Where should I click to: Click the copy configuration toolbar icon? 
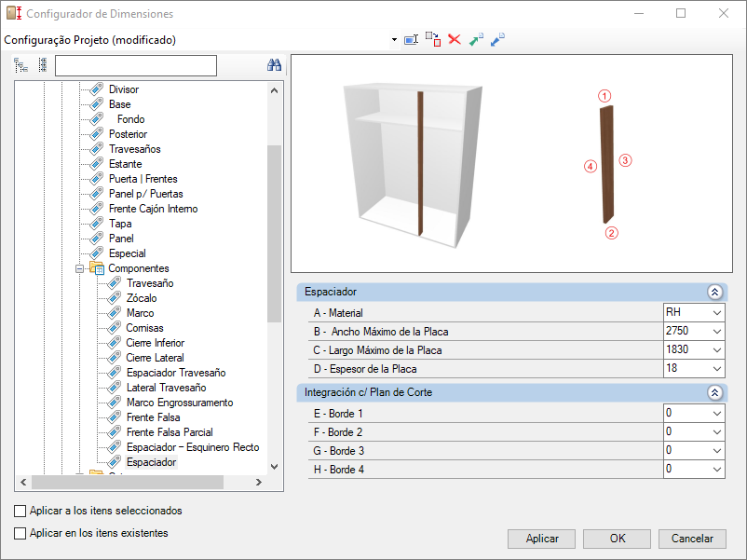click(433, 39)
